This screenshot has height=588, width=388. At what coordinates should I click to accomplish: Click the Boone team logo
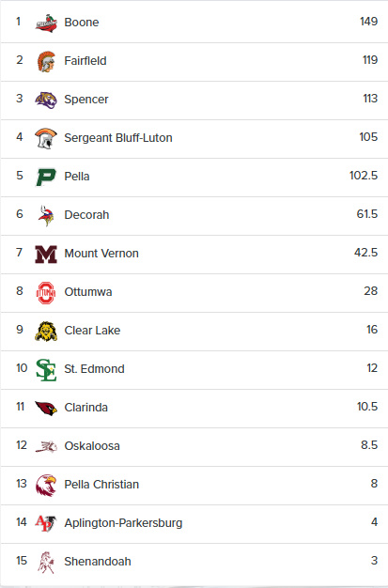(x=46, y=23)
